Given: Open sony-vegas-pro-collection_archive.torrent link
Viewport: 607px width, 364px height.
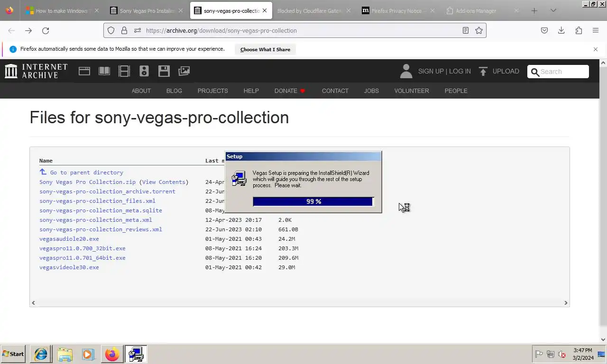Looking at the screenshot, I should tap(107, 191).
